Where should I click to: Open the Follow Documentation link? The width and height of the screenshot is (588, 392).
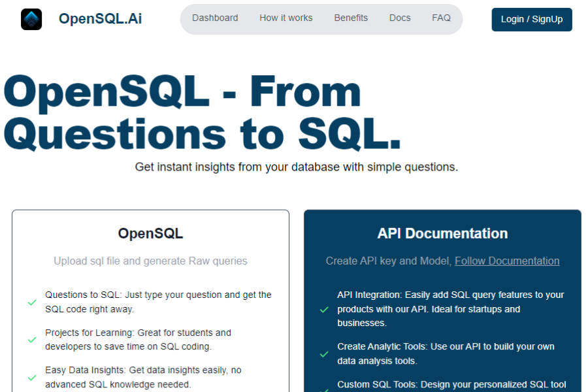(x=507, y=261)
